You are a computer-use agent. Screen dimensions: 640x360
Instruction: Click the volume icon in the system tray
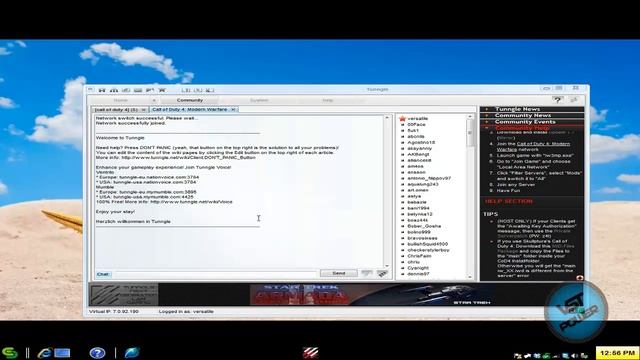[575, 356]
